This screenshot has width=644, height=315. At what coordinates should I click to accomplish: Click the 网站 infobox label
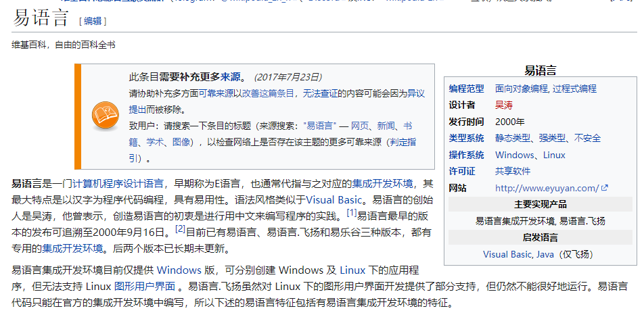pos(457,189)
